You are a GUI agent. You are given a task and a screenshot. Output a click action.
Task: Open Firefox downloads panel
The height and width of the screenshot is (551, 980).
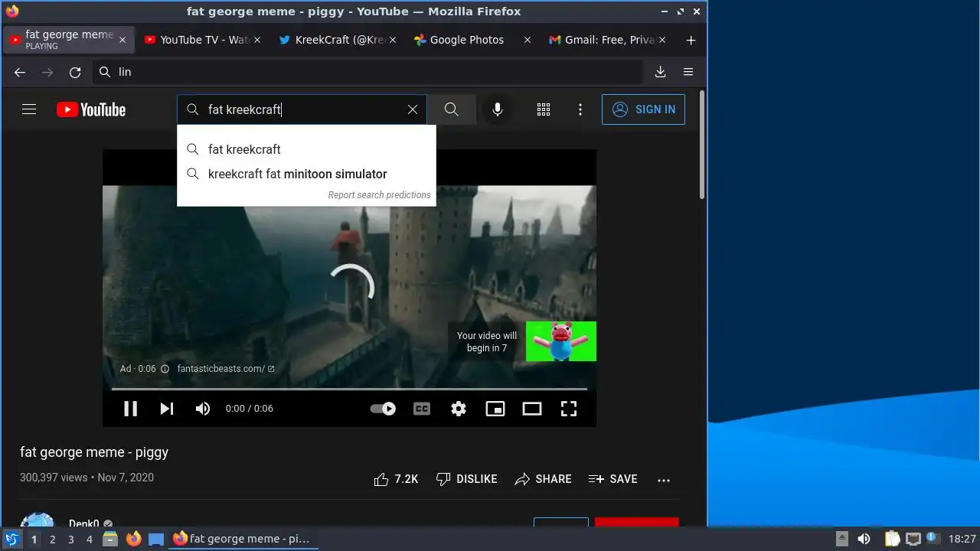[x=660, y=72]
